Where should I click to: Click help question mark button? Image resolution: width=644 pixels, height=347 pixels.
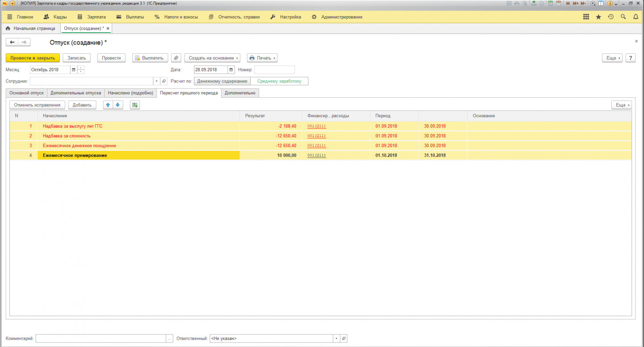coord(631,58)
